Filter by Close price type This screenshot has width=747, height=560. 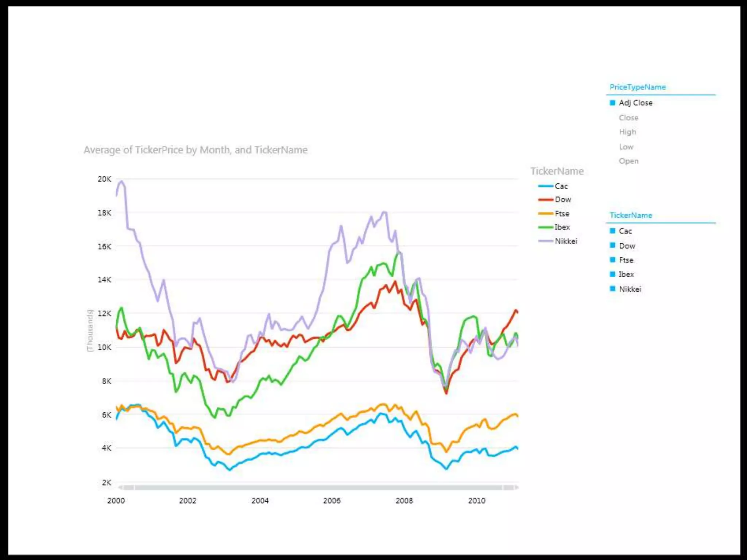[x=628, y=118]
